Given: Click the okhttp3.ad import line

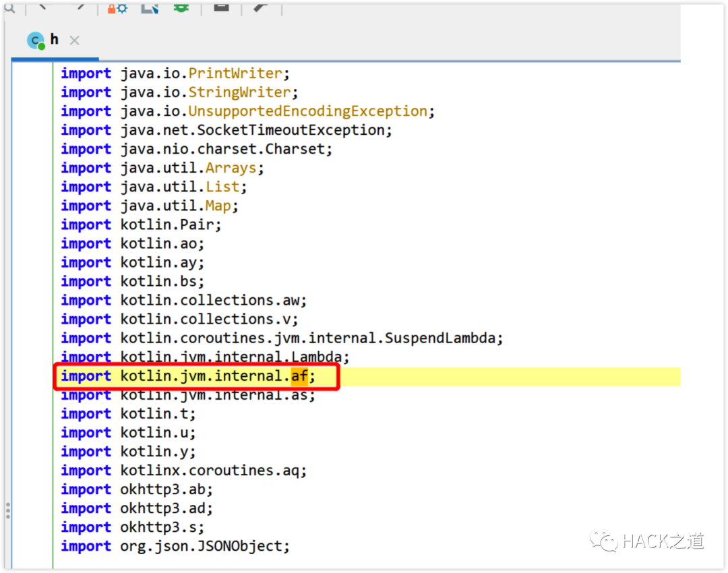Looking at the screenshot, I should (137, 508).
